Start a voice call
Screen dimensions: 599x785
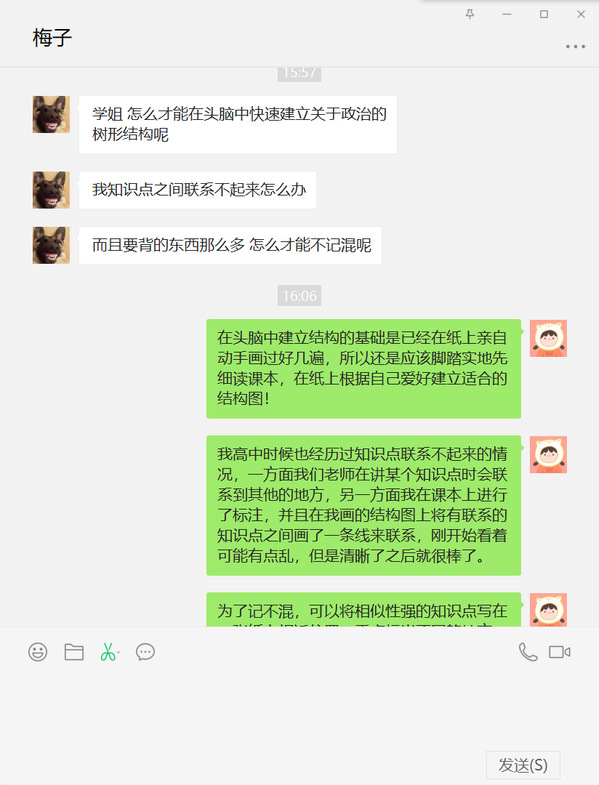pos(527,652)
